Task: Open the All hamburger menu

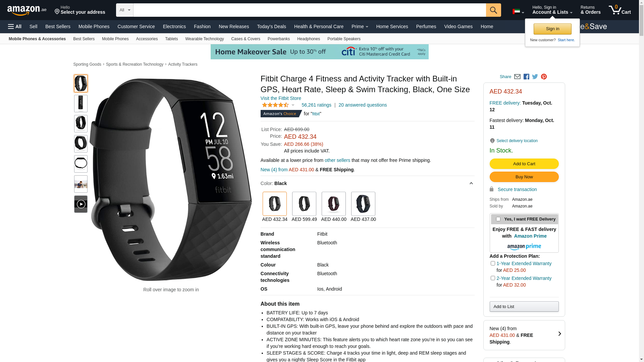Action: click(15, 26)
